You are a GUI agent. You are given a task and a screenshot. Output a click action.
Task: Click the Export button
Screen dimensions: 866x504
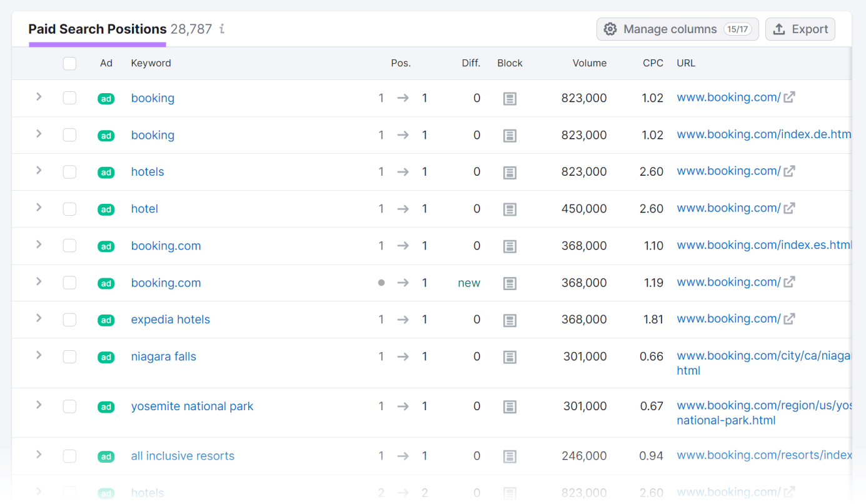coord(800,28)
